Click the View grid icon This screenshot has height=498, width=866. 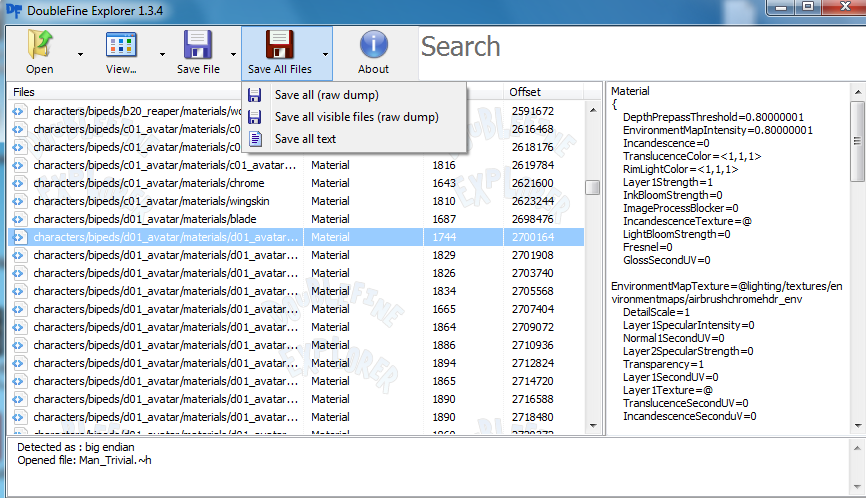[x=121, y=45]
